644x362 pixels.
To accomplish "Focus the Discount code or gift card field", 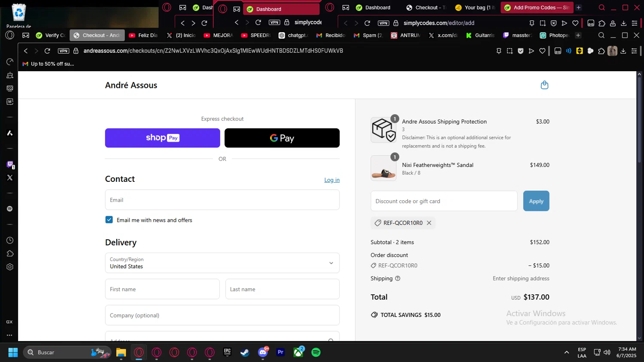I will click(444, 201).
